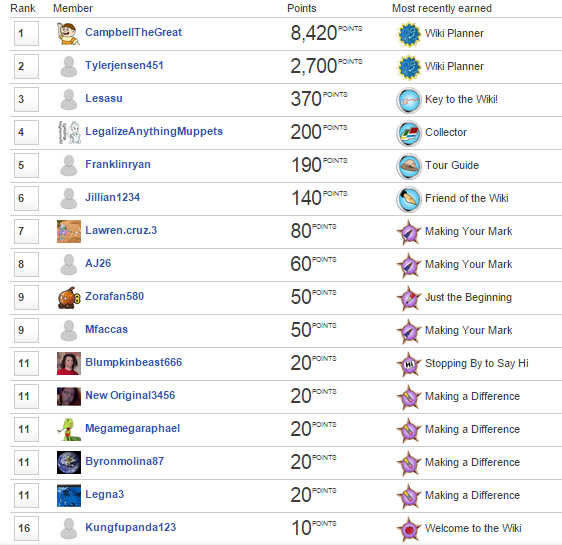
Task: Click Byronmolina87's Earth avatar
Action: tap(69, 462)
